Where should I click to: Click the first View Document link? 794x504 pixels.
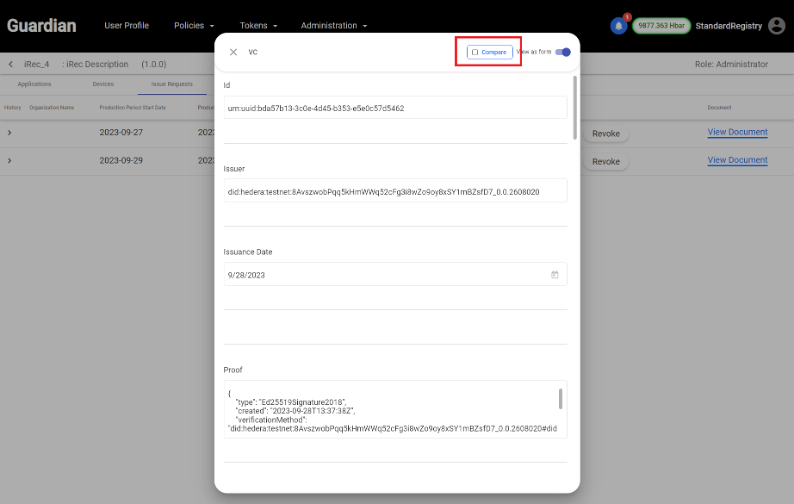point(737,132)
